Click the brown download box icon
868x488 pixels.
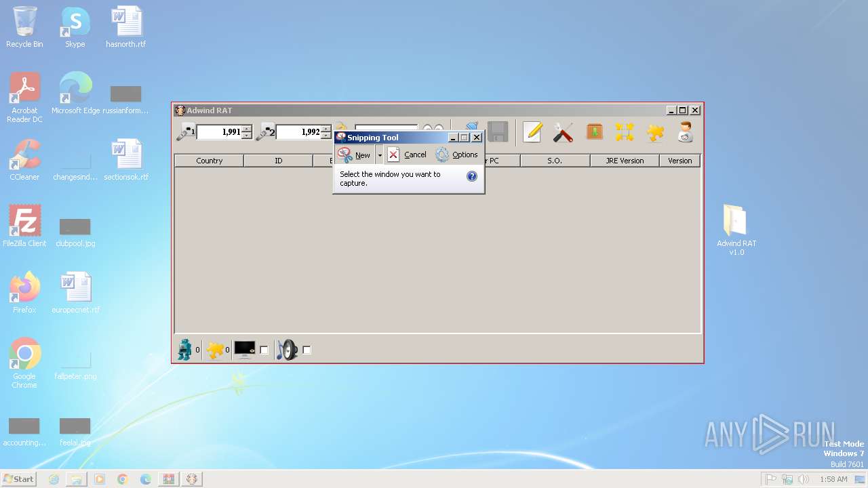click(595, 131)
